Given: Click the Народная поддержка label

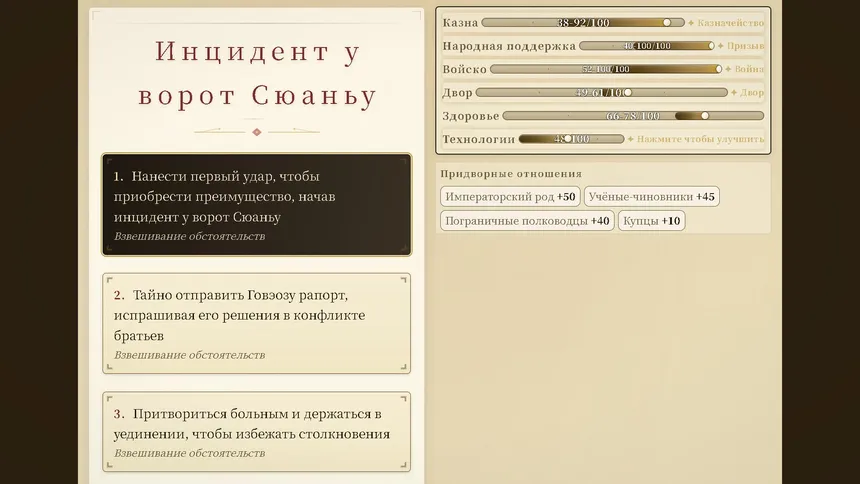Looking at the screenshot, I should click(x=509, y=46).
